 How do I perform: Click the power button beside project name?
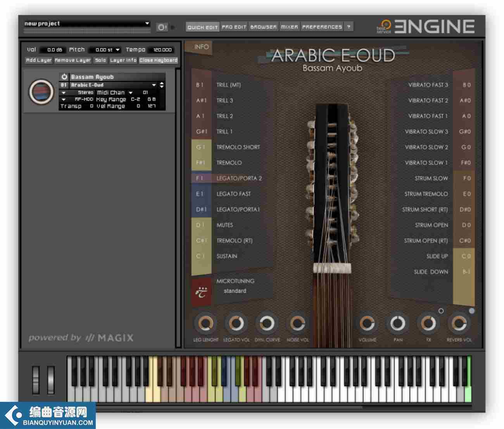162,27
